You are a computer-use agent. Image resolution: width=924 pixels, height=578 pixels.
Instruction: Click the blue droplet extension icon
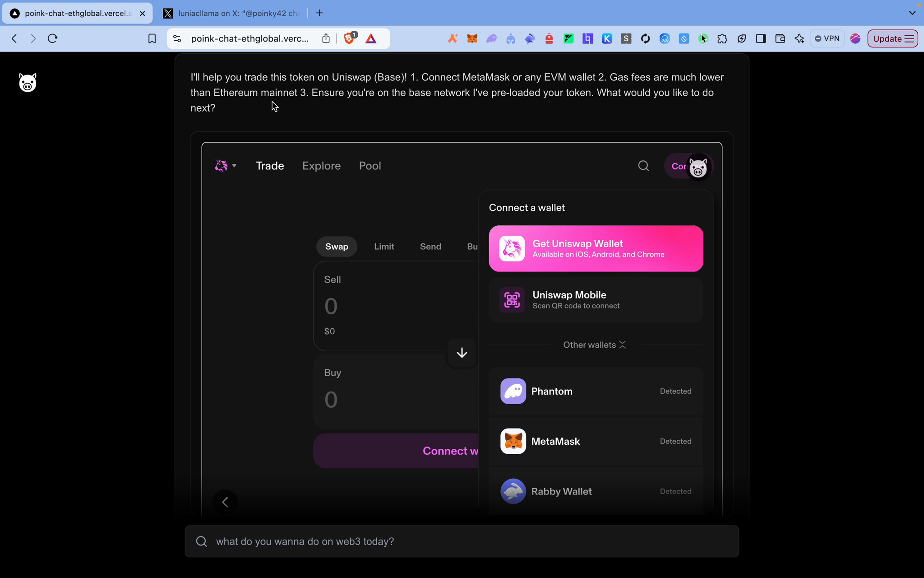[x=684, y=39]
